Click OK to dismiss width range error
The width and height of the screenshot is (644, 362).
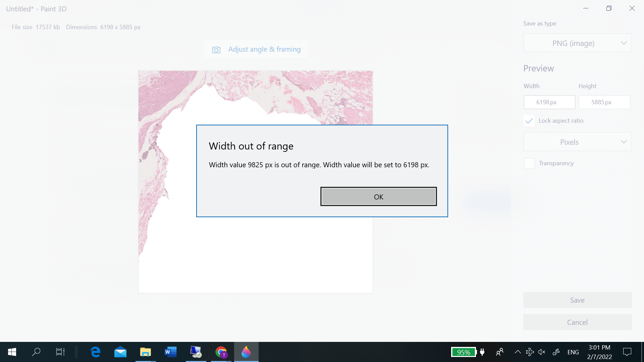pyautogui.click(x=378, y=197)
